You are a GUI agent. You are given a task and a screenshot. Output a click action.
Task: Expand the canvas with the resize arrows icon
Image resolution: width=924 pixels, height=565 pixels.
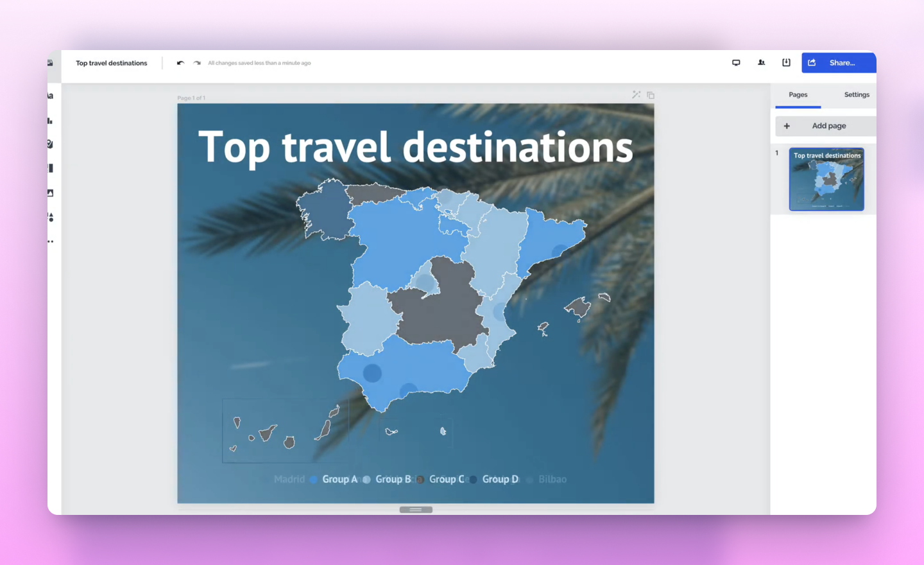pos(636,94)
